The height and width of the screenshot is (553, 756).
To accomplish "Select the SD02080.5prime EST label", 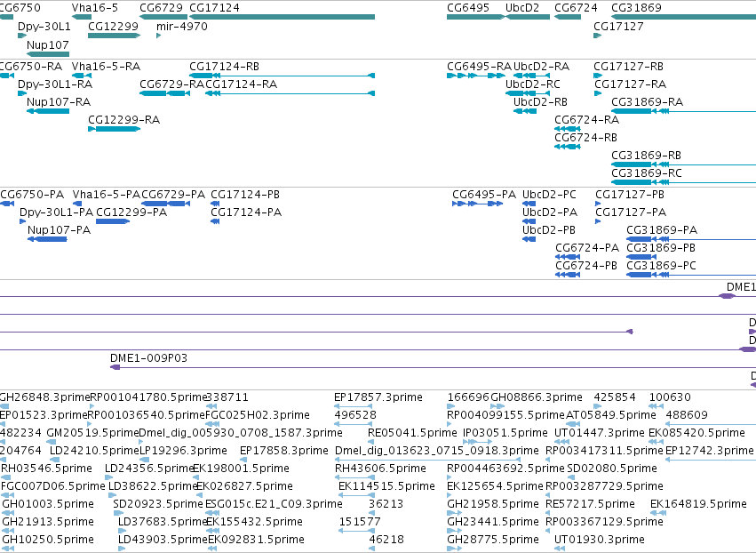I will pos(612,469).
